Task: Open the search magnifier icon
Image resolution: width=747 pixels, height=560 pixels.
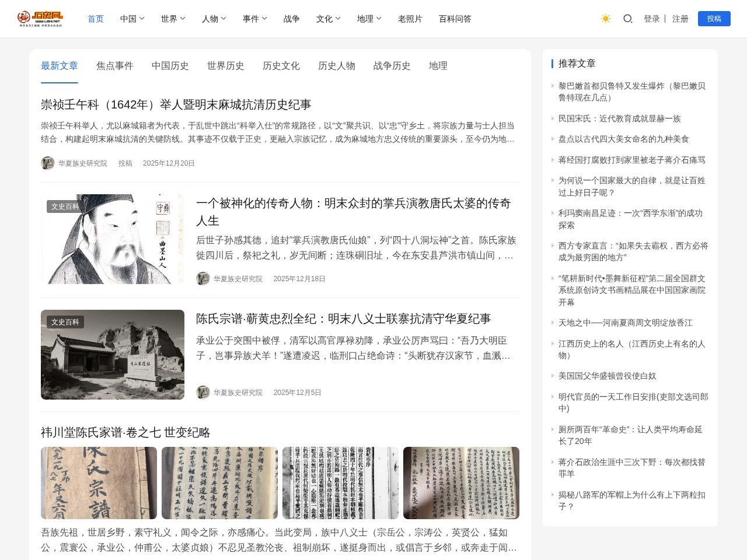Action: (628, 19)
